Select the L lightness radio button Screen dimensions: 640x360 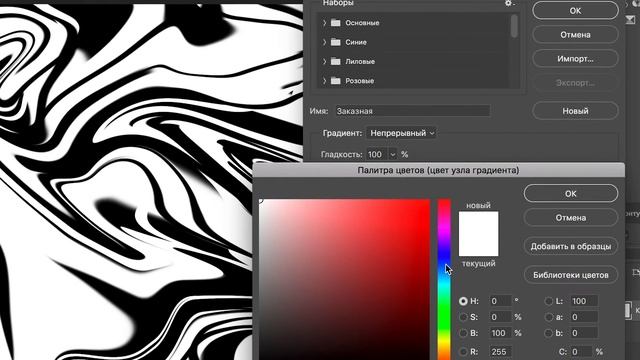tap(549, 301)
